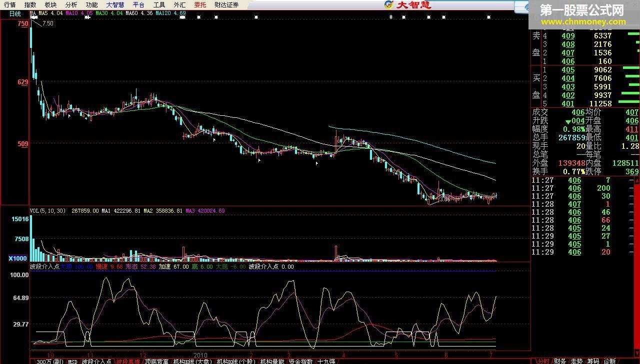The width and height of the screenshot is (640, 364).
Task: Click the 波段介入点 sub-chart indicator title
Action: pos(44,267)
